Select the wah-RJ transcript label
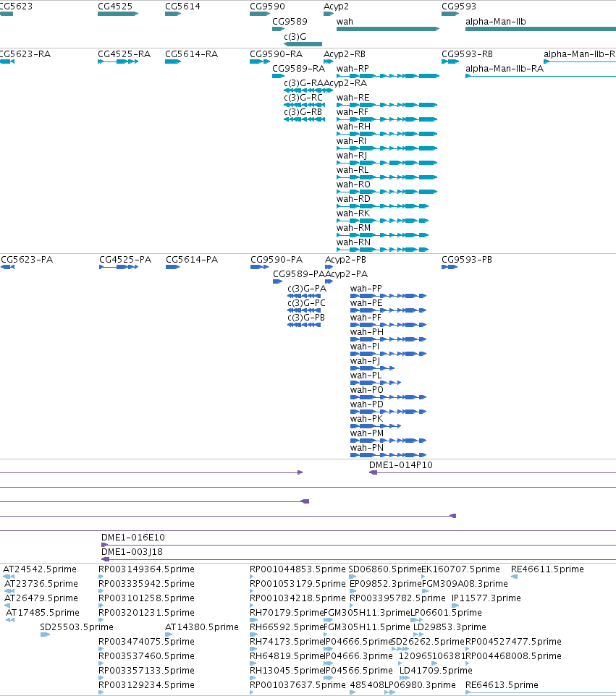The height and width of the screenshot is (696, 616). coord(351,155)
